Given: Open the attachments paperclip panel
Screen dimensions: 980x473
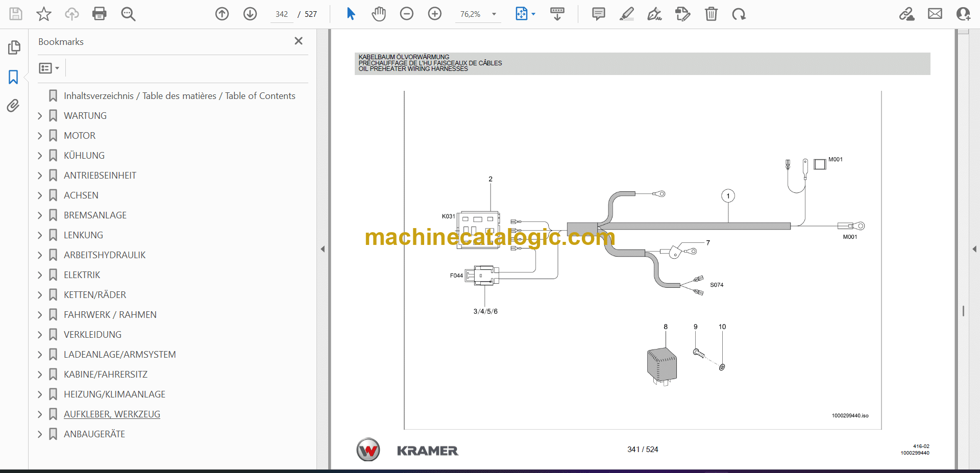Looking at the screenshot, I should coord(14,106).
